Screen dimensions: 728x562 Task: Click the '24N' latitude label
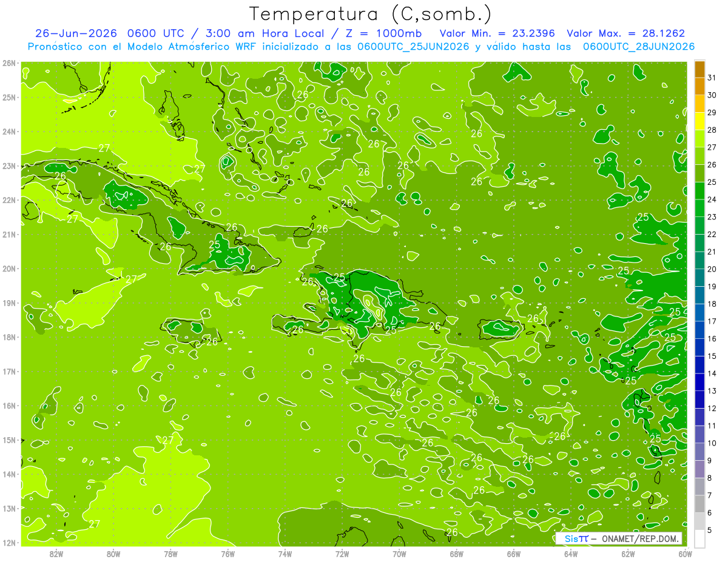point(8,132)
